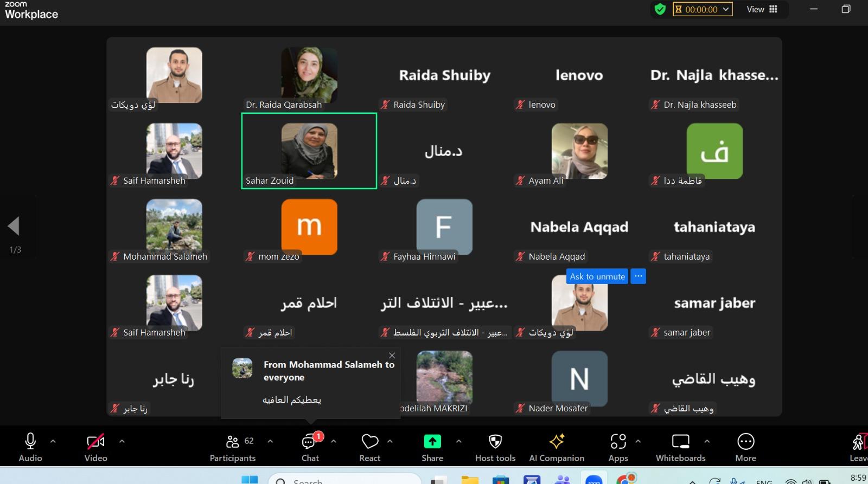Open the blue three-dot menu on participant tile
The width and height of the screenshot is (868, 484).
coord(639,276)
